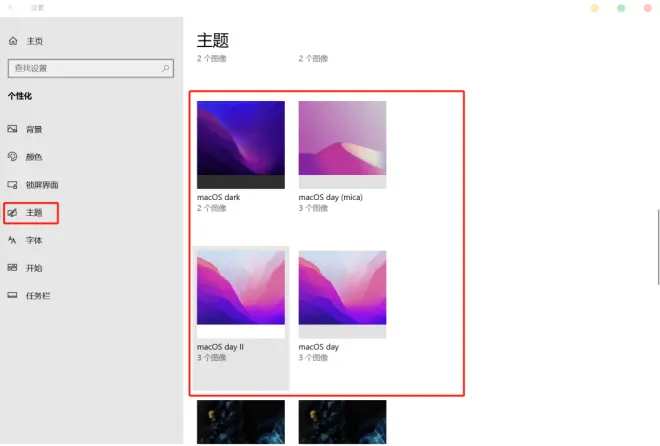This screenshot has width=660, height=446.
Task: Click the back arrow in title bar
Action: pos(11,8)
